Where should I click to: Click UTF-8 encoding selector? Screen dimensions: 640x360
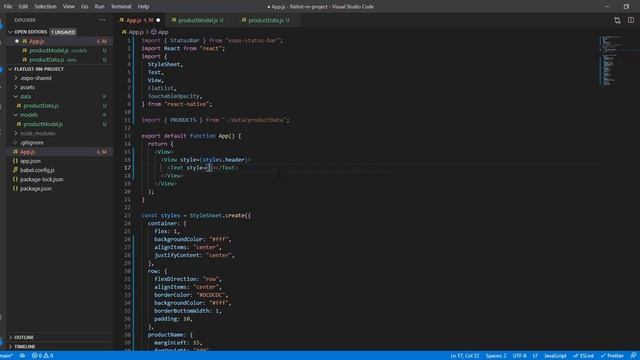(519, 356)
